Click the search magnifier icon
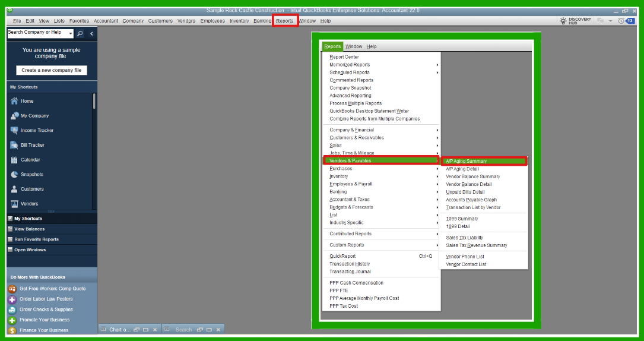 [x=80, y=33]
